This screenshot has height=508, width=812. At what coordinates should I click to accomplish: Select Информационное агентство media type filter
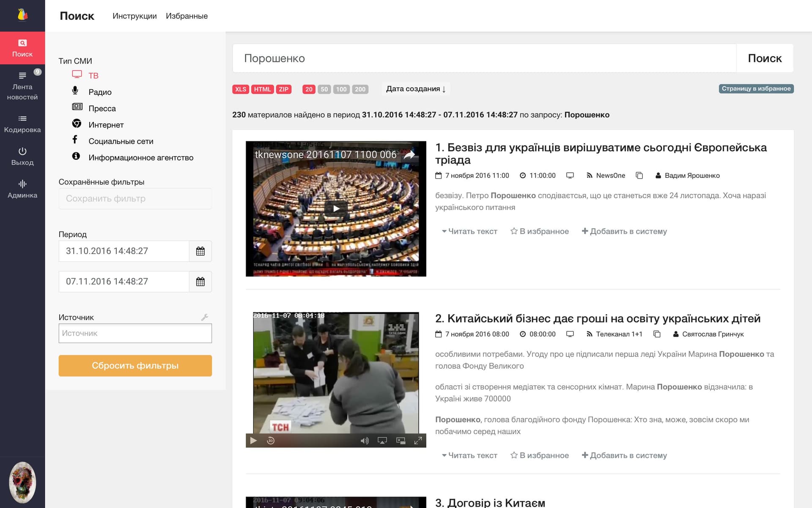click(132, 157)
